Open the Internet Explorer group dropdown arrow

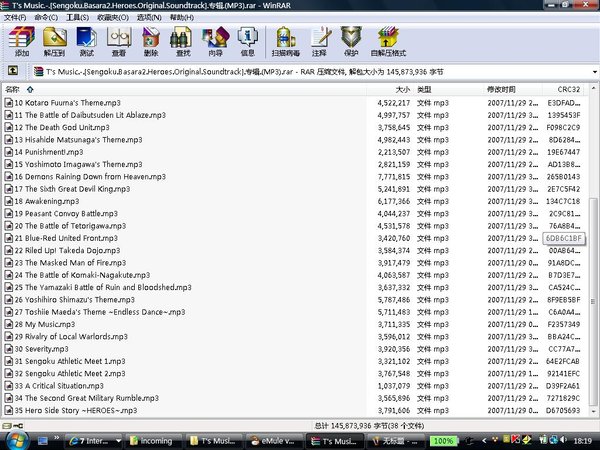coord(118,441)
